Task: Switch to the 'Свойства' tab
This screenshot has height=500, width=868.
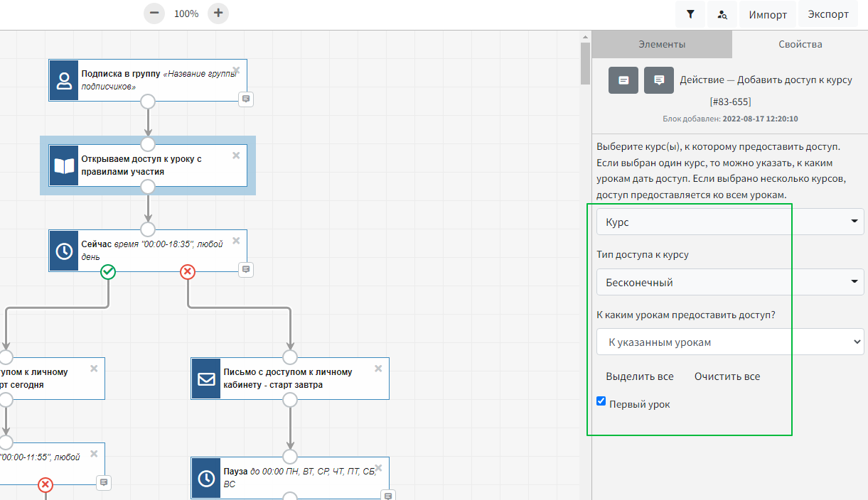Action: coord(800,44)
